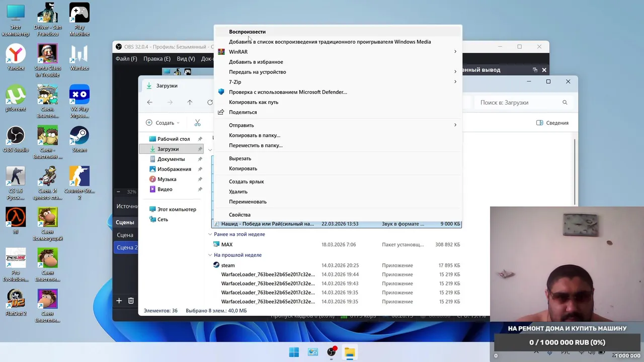Click the Explorer refresh icon
Screen dimensions: 644x362
(210, 102)
